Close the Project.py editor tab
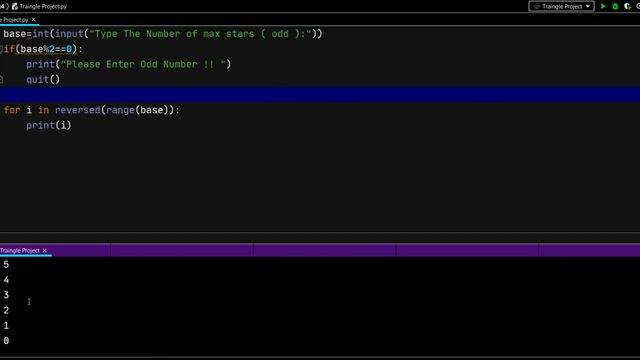The height and width of the screenshot is (360, 640). click(33, 20)
